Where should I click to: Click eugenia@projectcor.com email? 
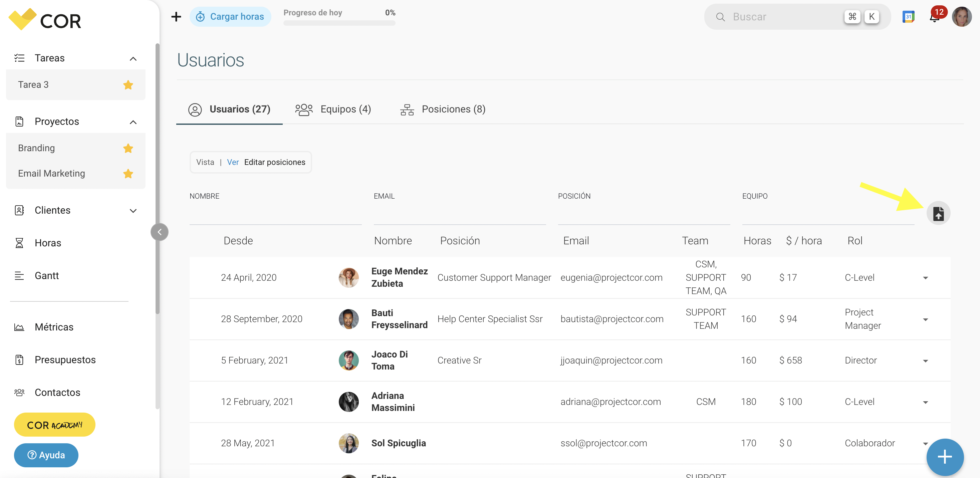tap(611, 277)
